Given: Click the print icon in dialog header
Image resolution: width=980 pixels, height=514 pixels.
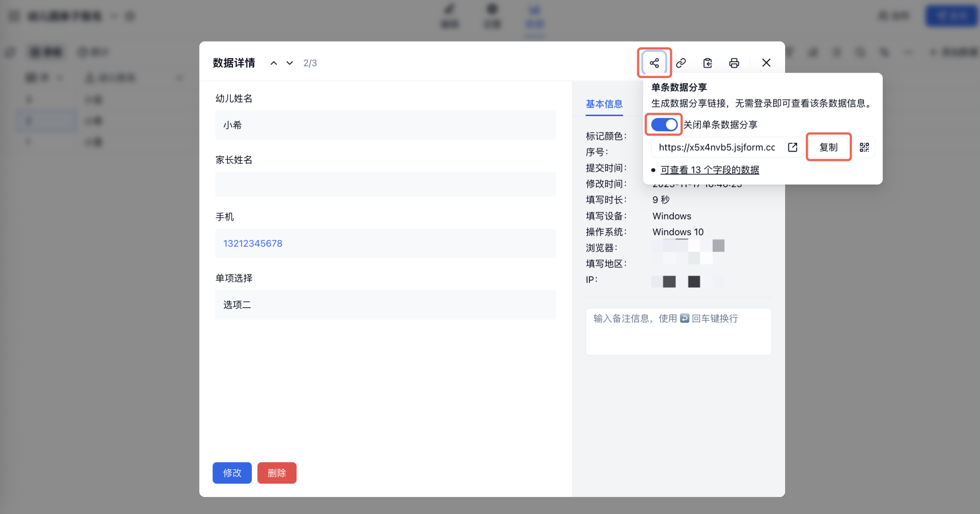Looking at the screenshot, I should click(734, 63).
